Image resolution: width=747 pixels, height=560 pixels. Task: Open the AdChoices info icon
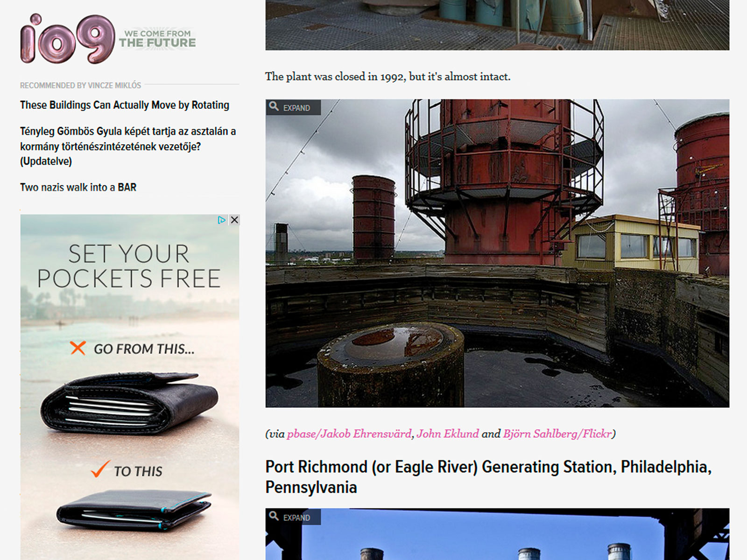coord(222,220)
